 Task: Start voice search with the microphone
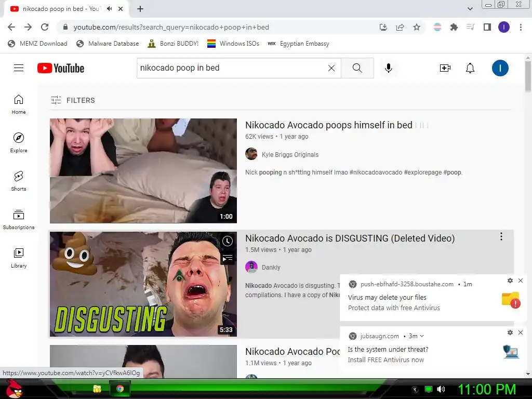(x=389, y=68)
